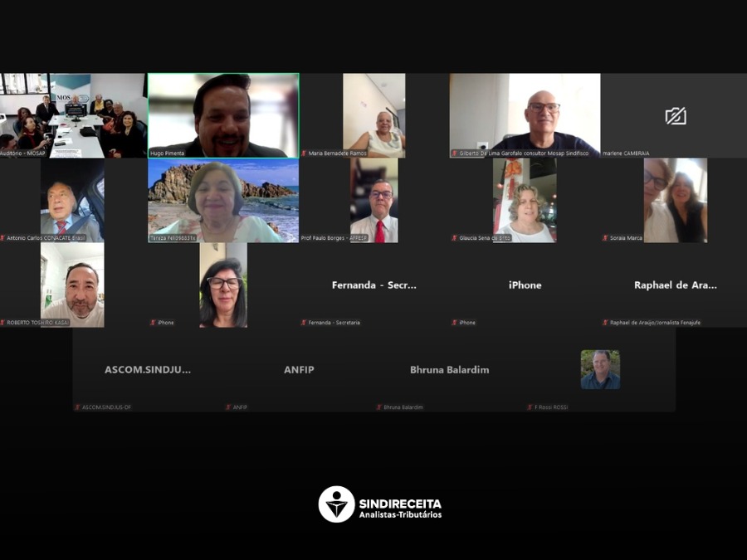Open the beach-background video of Tereza
The image size is (747, 560).
click(x=223, y=199)
